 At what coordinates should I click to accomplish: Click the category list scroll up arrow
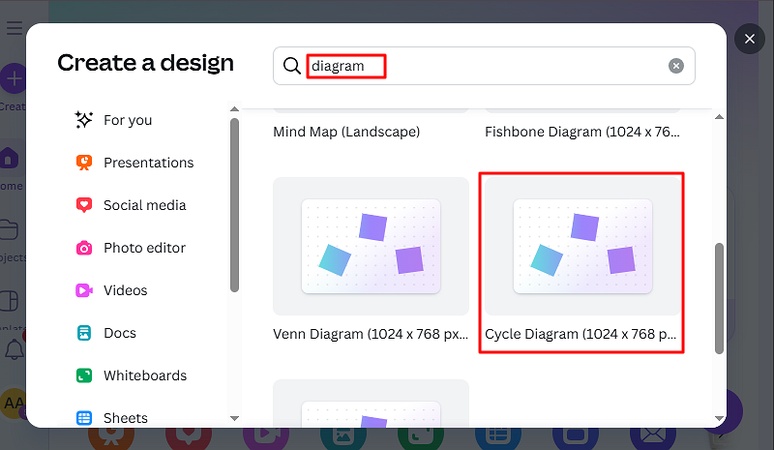click(234, 109)
